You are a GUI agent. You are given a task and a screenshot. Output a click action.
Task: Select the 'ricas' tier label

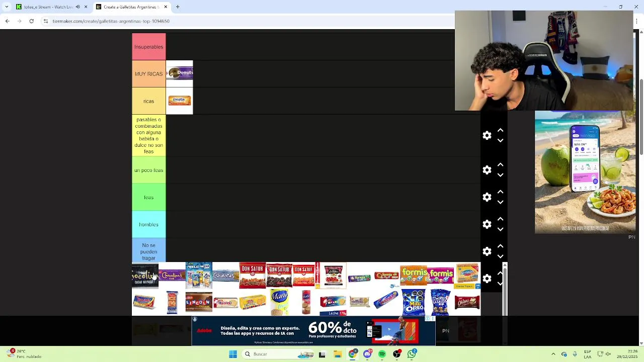[x=149, y=101]
